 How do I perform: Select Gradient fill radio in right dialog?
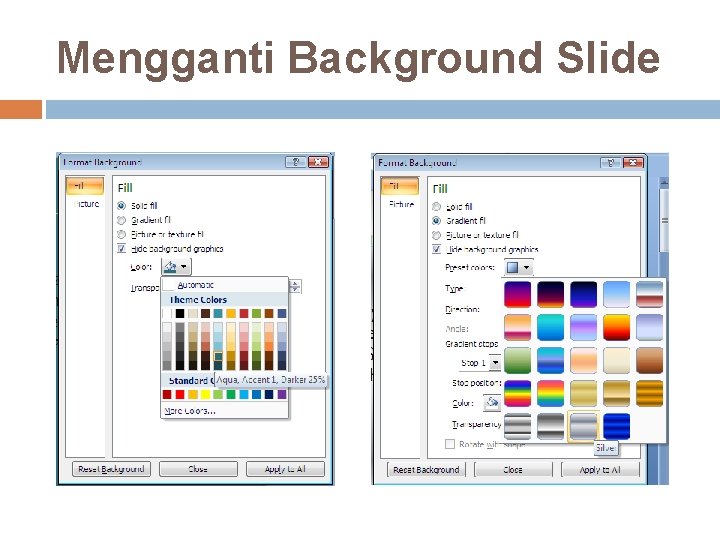436,221
